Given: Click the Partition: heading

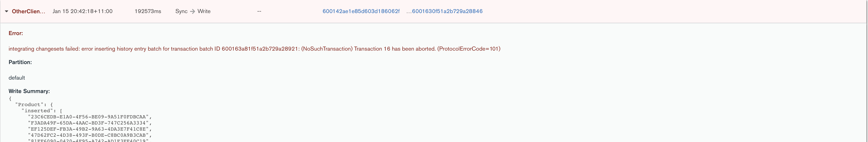Looking at the screenshot, I should tap(20, 62).
